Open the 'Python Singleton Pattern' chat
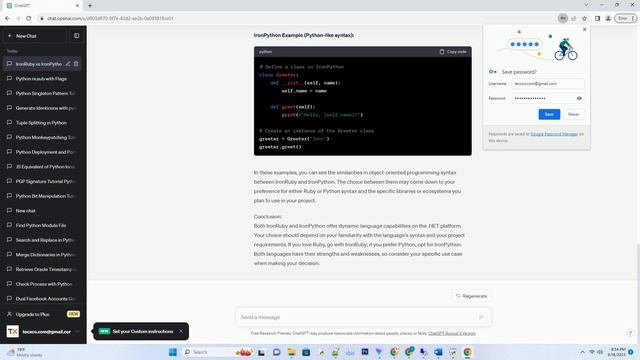 click(42, 93)
